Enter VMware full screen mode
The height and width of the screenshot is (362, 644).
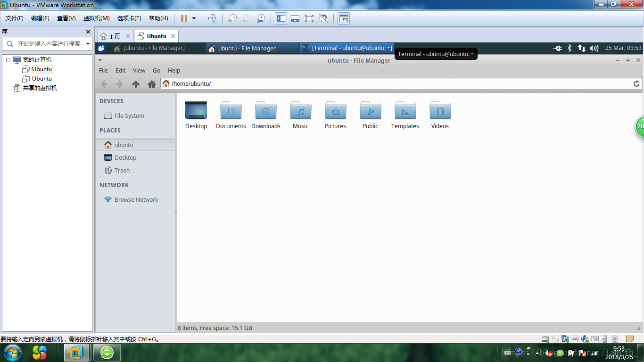pos(309,18)
